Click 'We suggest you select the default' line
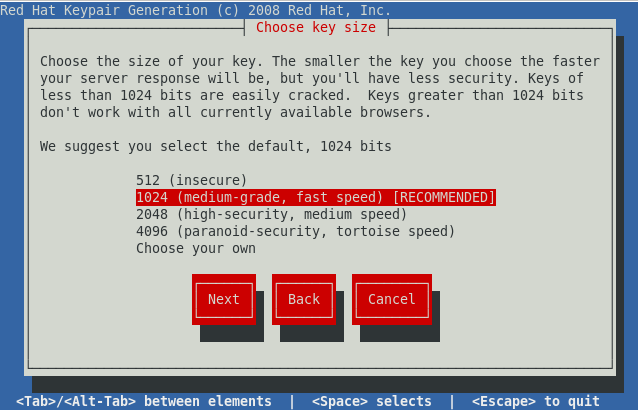 coord(216,146)
